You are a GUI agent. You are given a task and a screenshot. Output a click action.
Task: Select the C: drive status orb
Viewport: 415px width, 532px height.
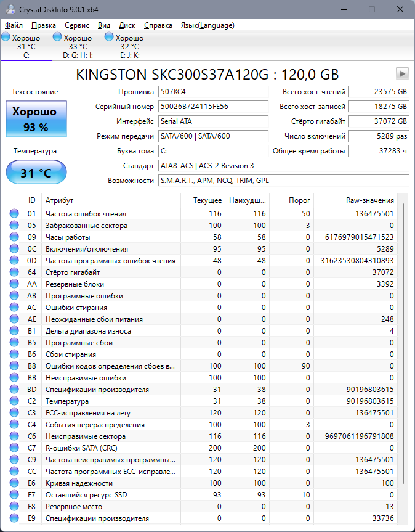pyautogui.click(x=6, y=37)
